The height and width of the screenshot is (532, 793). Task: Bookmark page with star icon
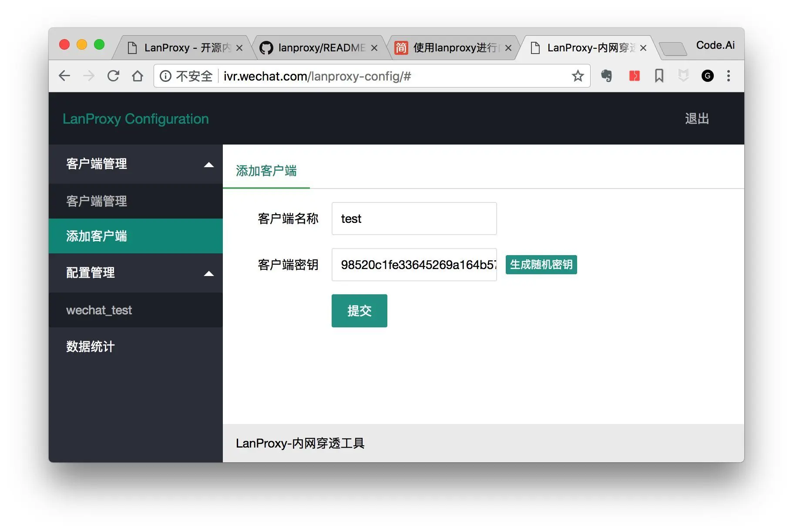[578, 76]
